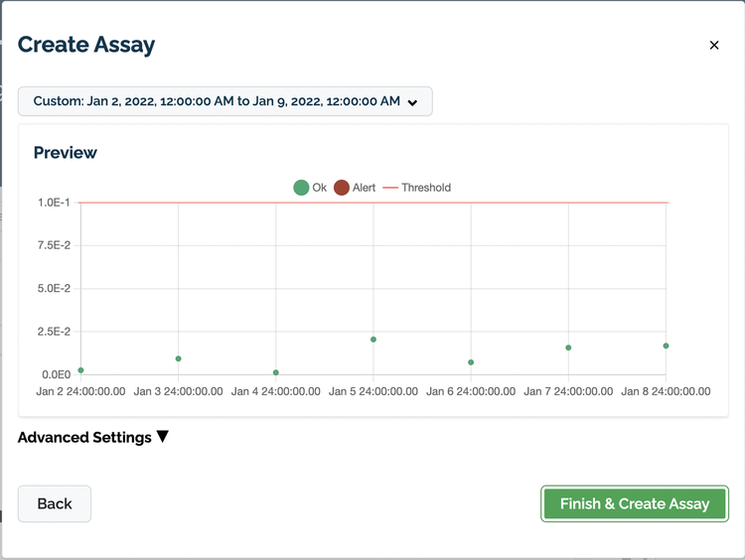Image resolution: width=745 pixels, height=560 pixels.
Task: Click the 'Jan 6 24:00:00.00' axis label
Action: point(471,391)
